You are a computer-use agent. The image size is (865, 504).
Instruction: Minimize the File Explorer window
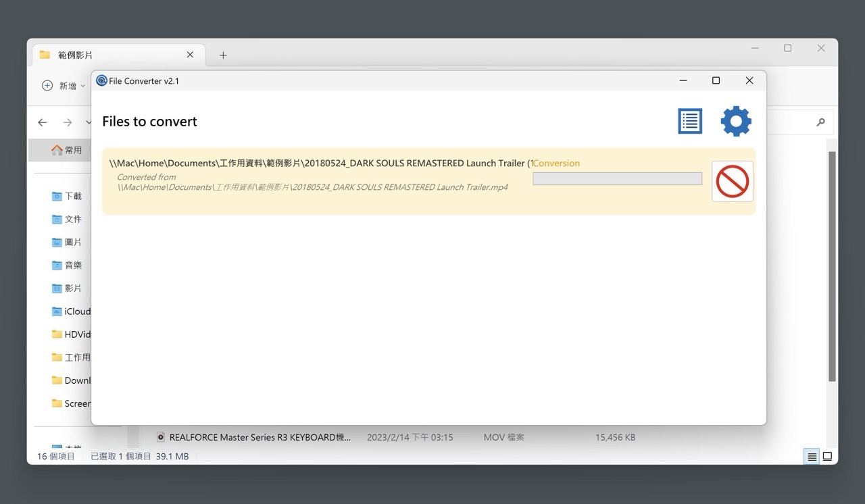click(x=755, y=48)
